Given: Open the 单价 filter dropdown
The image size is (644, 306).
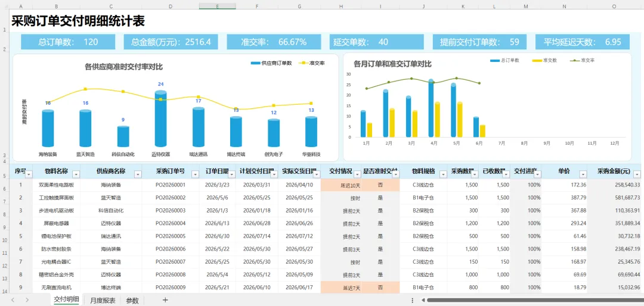Looking at the screenshot, I should point(583,174).
